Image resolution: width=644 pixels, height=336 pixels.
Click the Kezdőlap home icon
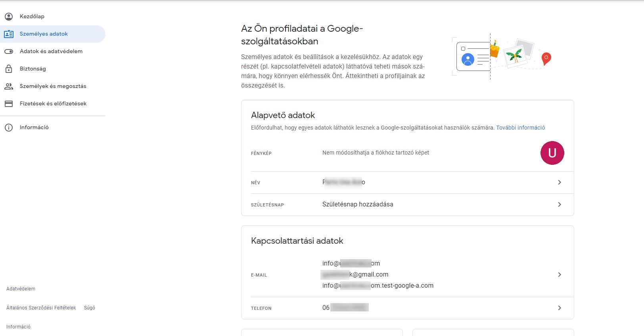(9, 17)
